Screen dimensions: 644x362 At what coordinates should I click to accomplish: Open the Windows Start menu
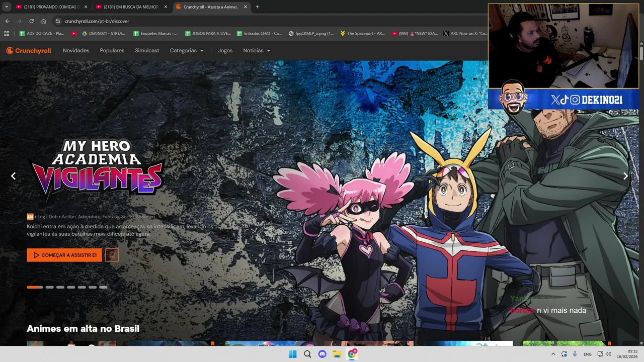click(292, 354)
